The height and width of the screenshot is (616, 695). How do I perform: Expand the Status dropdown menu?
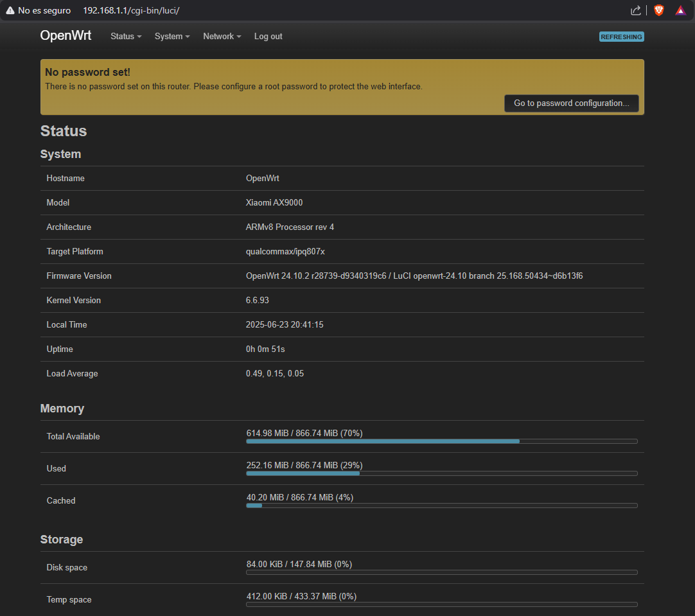coord(126,37)
